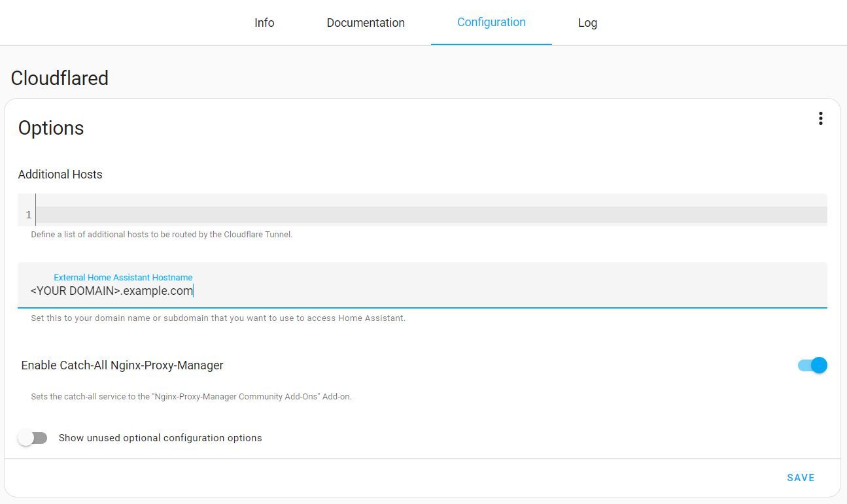Open the three-dot Options overflow menu
This screenshot has width=847, height=504.
(820, 118)
